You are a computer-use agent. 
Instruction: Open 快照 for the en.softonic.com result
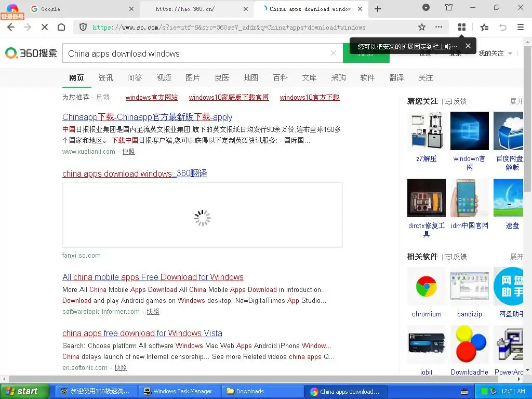click(121, 367)
